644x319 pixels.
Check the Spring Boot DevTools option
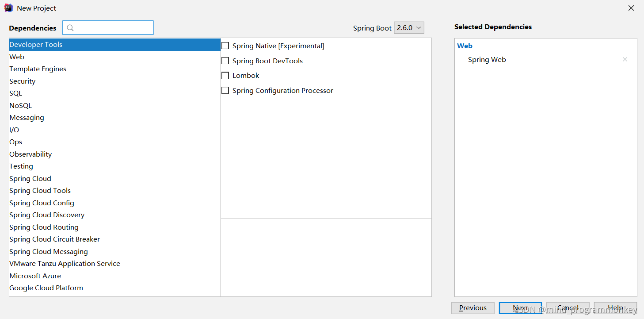[225, 61]
